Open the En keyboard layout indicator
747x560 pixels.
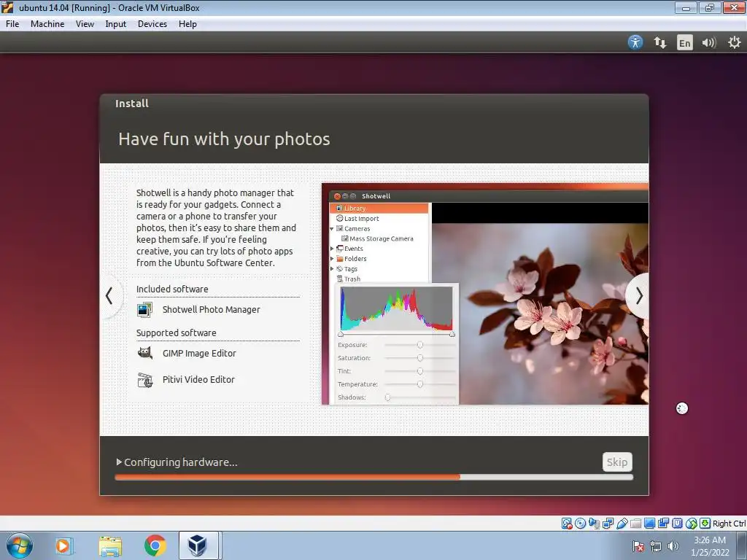(684, 43)
